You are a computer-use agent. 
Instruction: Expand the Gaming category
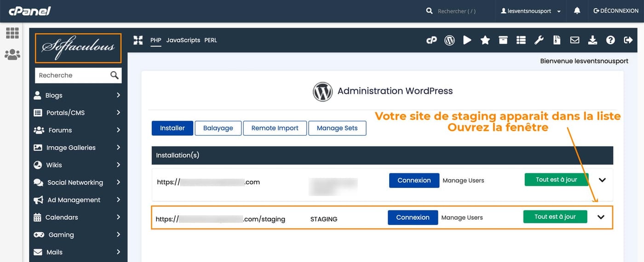coord(78,235)
